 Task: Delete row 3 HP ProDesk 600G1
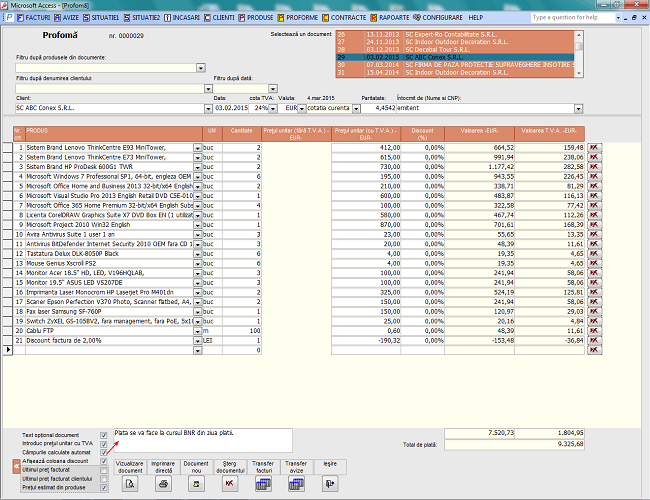[594, 167]
